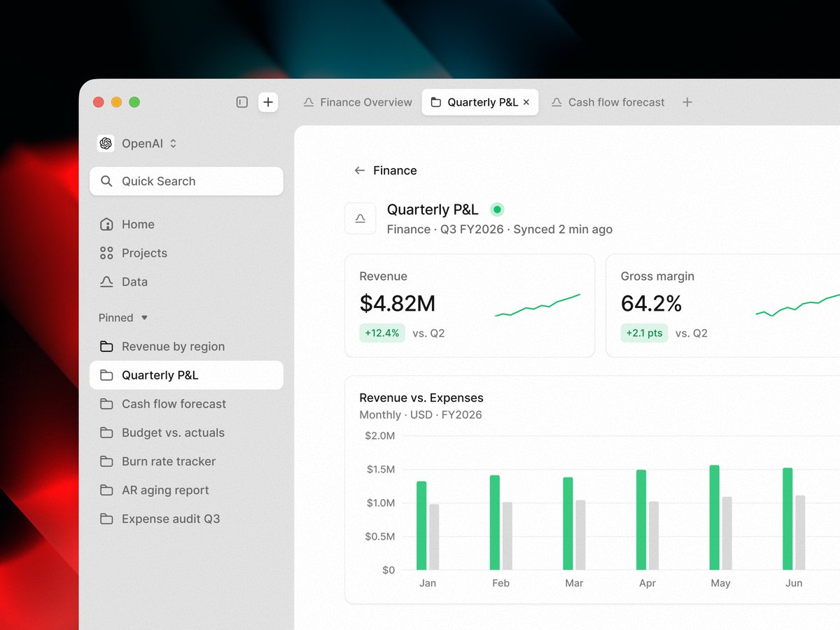The height and width of the screenshot is (630, 840).
Task: Click the search magnifier icon
Action: click(106, 181)
